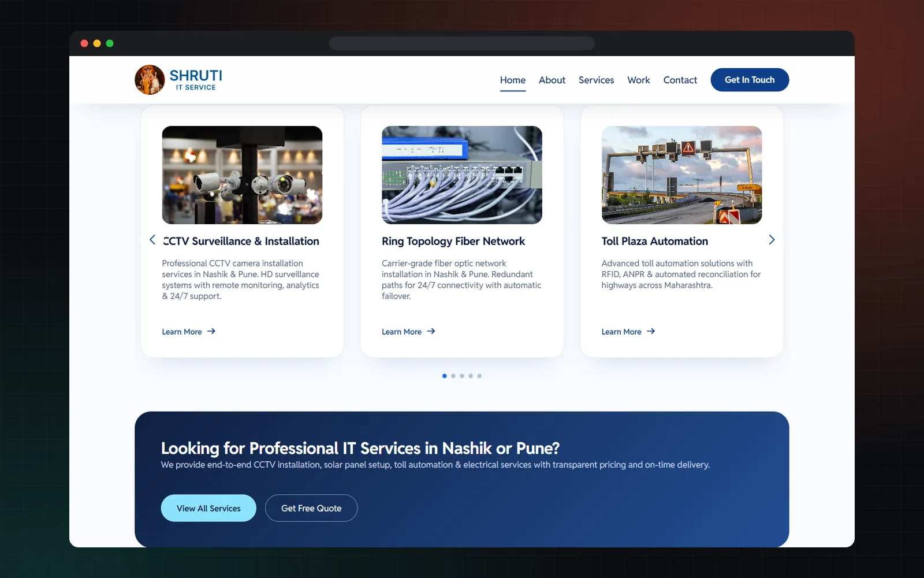This screenshot has width=924, height=578.
Task: Open the Contact nav link
Action: pyautogui.click(x=680, y=80)
